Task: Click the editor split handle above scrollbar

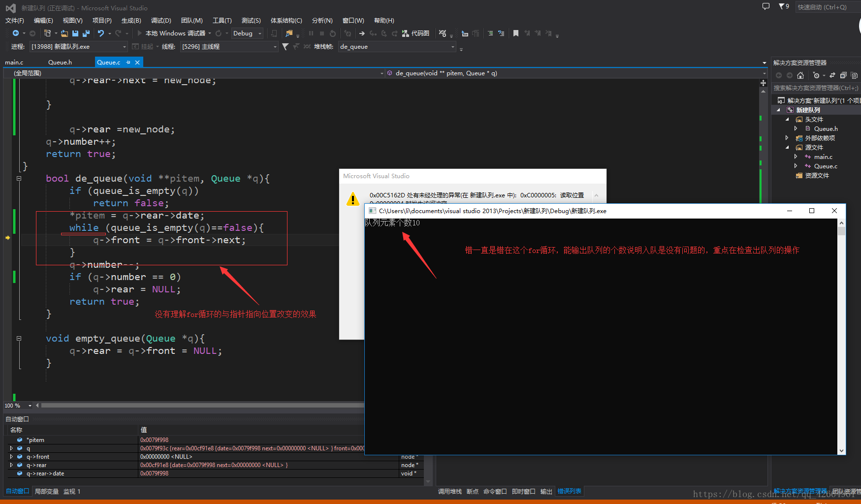Action: click(764, 83)
